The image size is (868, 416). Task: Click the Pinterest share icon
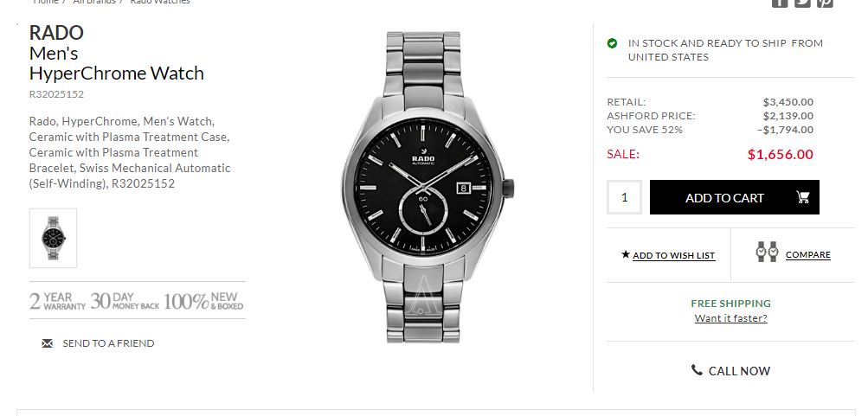coord(825,2)
